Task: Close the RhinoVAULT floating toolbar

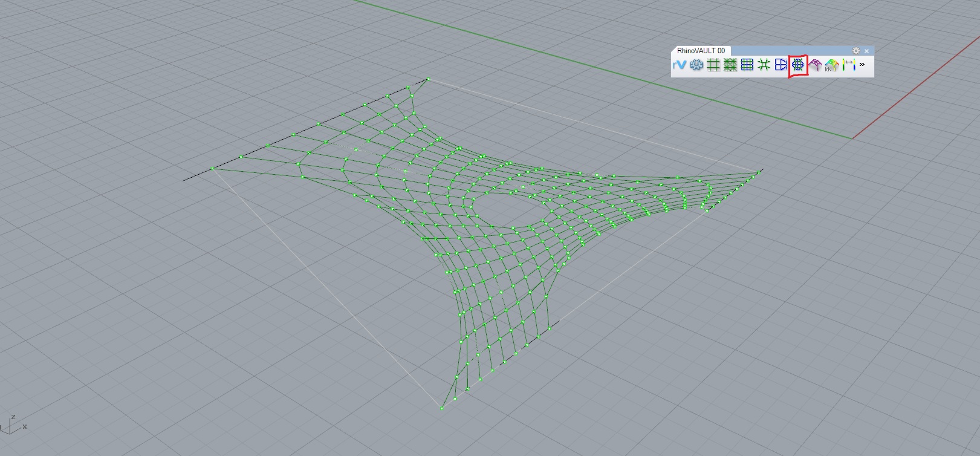Action: (866, 51)
